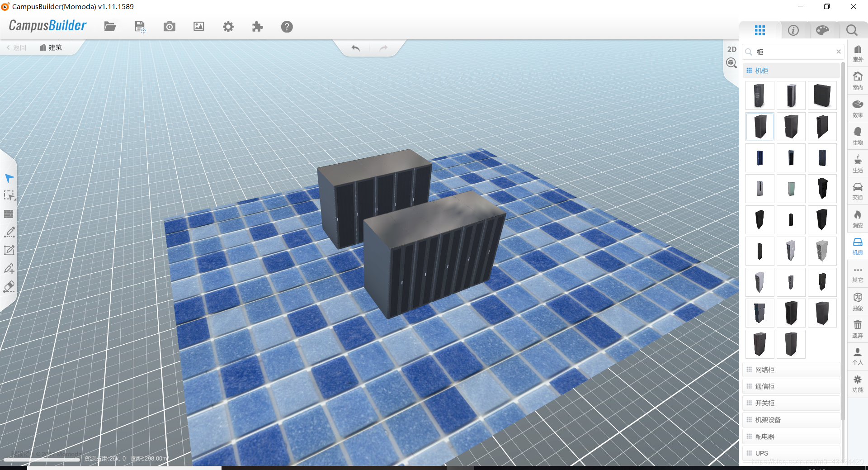The image size is (868, 470).
Task: Select the white open-rack cabinet thumbnail
Action: click(x=822, y=251)
